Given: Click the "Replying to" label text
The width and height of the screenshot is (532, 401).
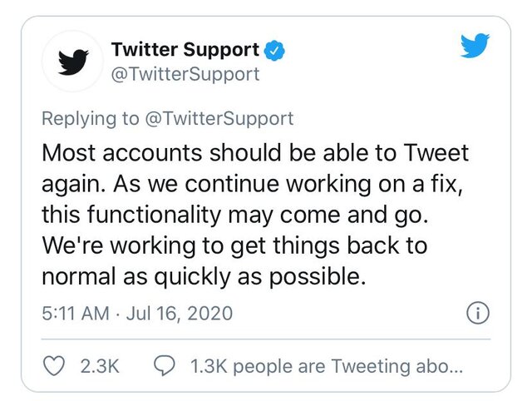Looking at the screenshot, I should point(91,119).
